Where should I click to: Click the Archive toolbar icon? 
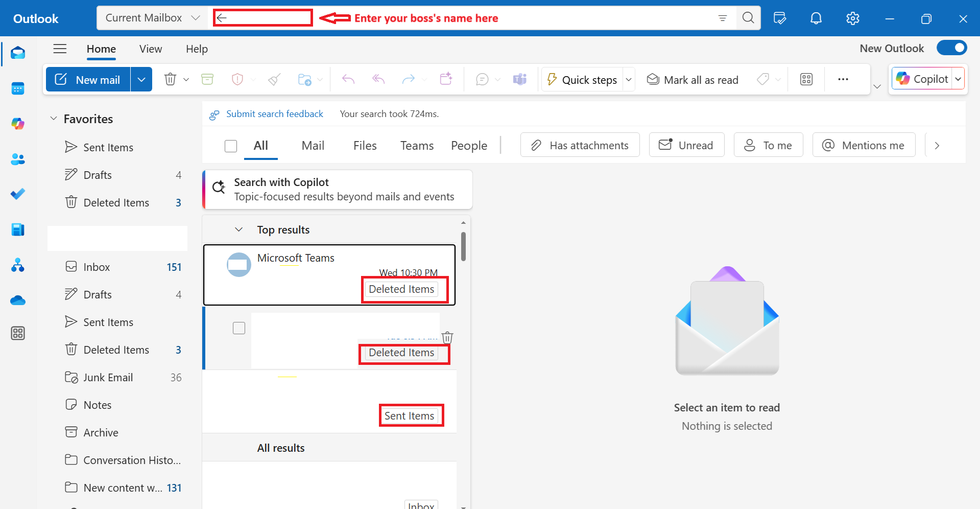[207, 79]
